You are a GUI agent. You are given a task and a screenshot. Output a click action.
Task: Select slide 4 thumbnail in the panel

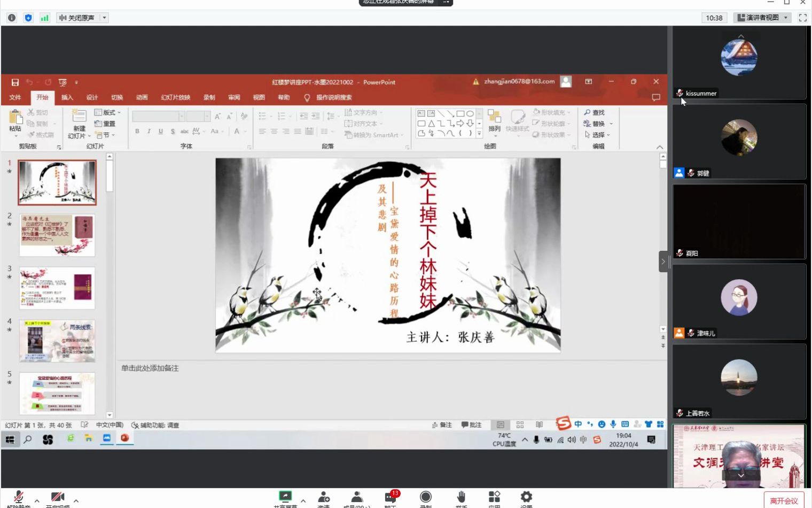[57, 341]
